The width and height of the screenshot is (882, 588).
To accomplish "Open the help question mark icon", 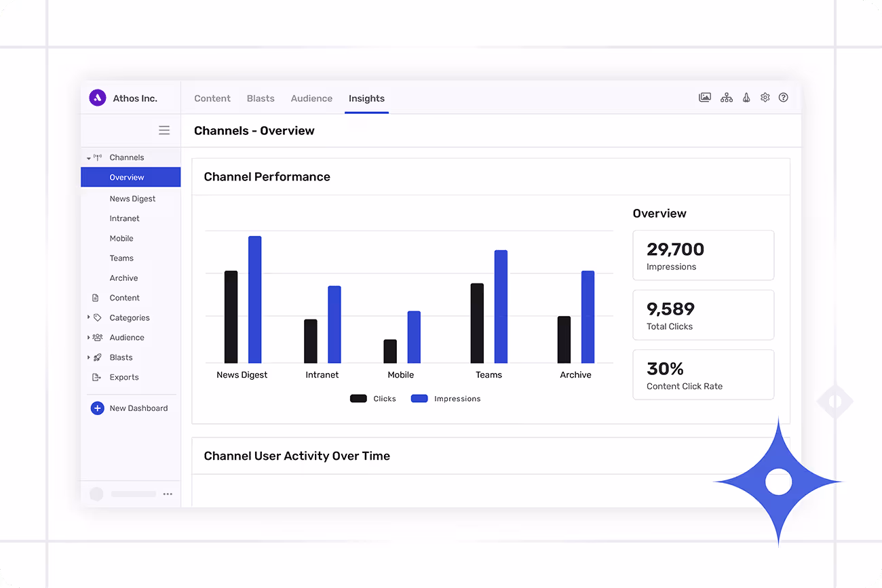I will pyautogui.click(x=784, y=98).
